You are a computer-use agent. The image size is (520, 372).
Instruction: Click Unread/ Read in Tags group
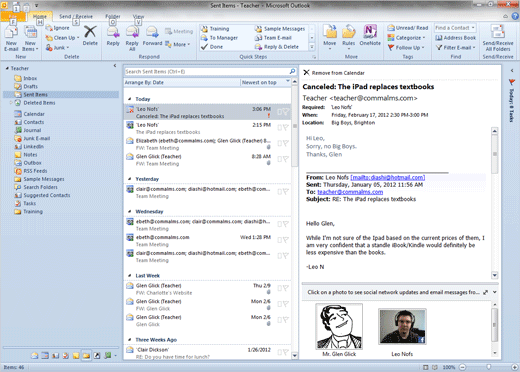point(407,28)
